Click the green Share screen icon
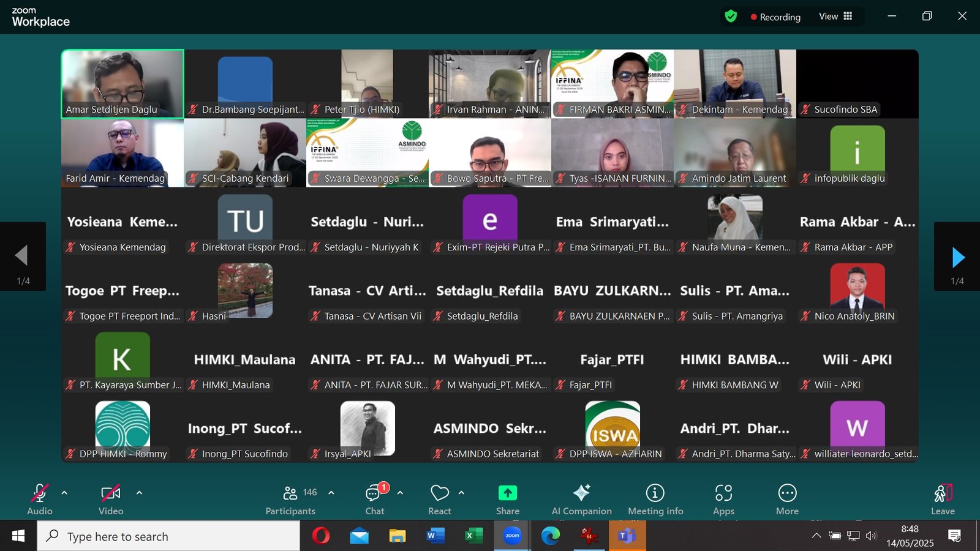Image resolution: width=980 pixels, height=551 pixels. coord(508,493)
